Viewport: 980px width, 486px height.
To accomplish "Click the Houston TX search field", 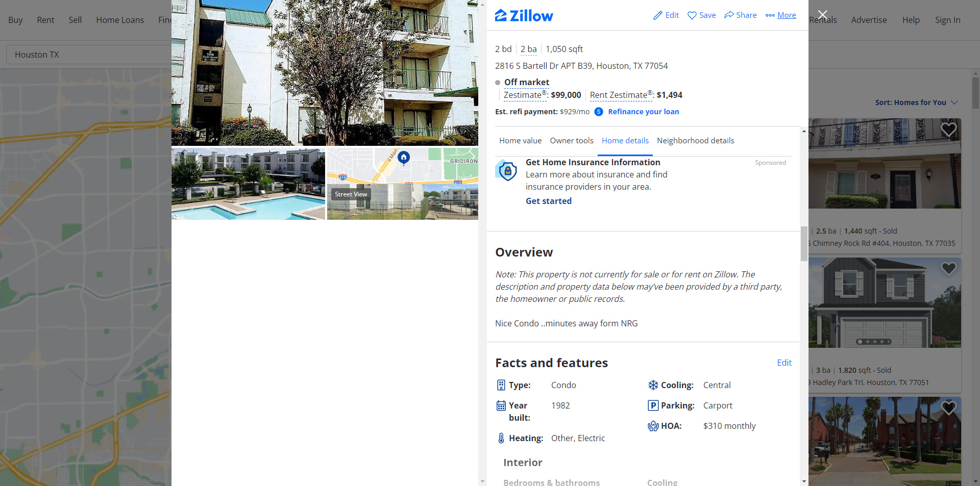I will coord(89,55).
